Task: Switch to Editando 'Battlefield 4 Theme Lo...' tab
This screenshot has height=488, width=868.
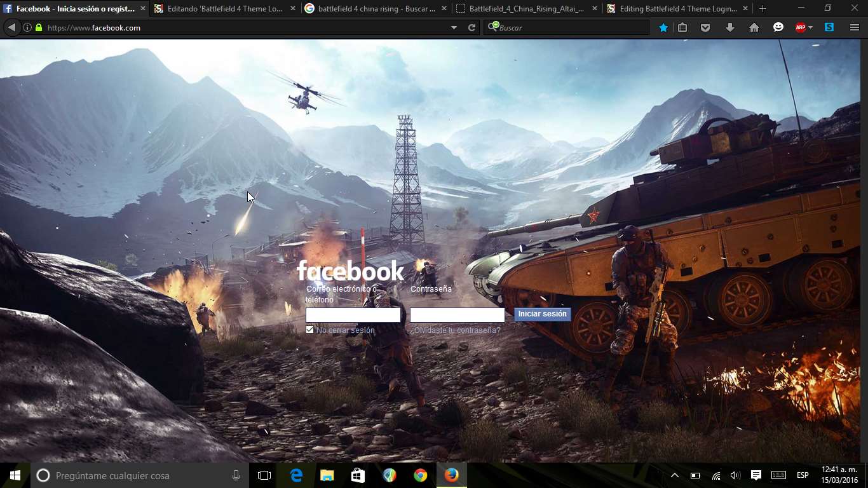Action: pyautogui.click(x=225, y=9)
